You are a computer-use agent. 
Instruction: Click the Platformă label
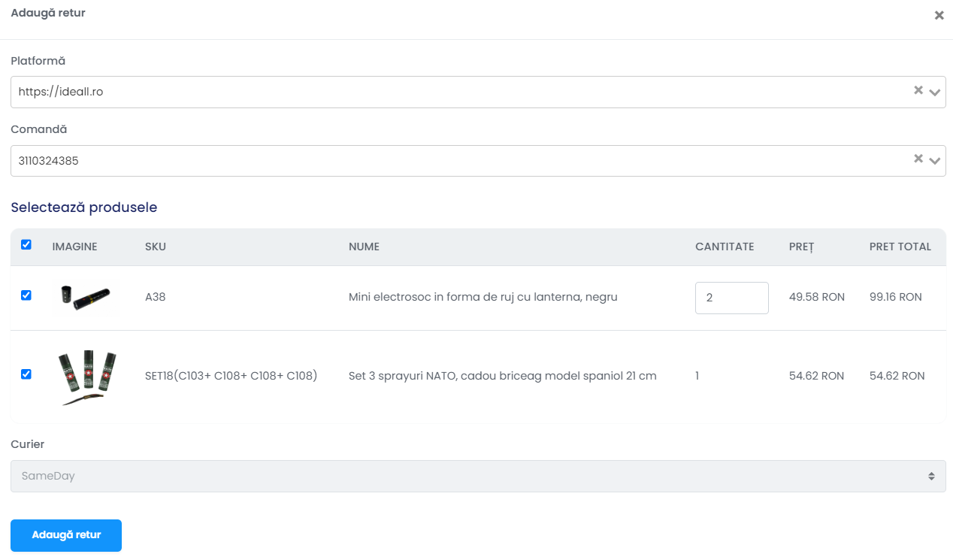[38, 61]
